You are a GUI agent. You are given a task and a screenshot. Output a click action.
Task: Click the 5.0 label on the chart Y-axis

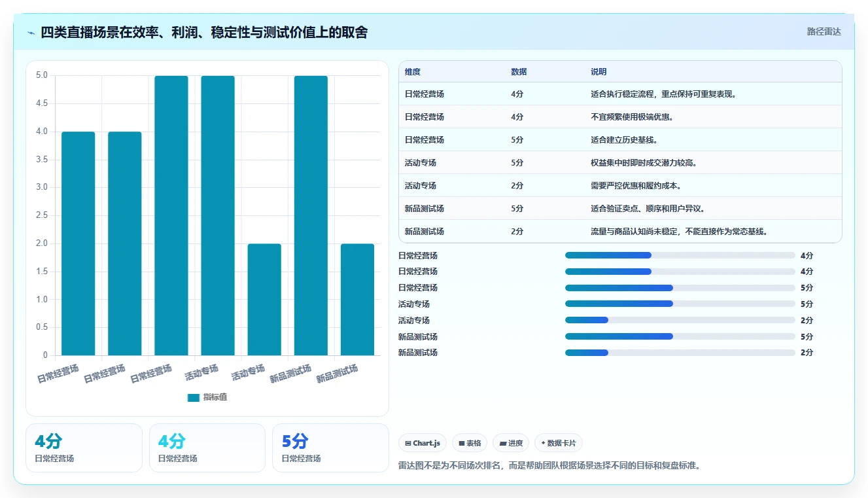42,75
